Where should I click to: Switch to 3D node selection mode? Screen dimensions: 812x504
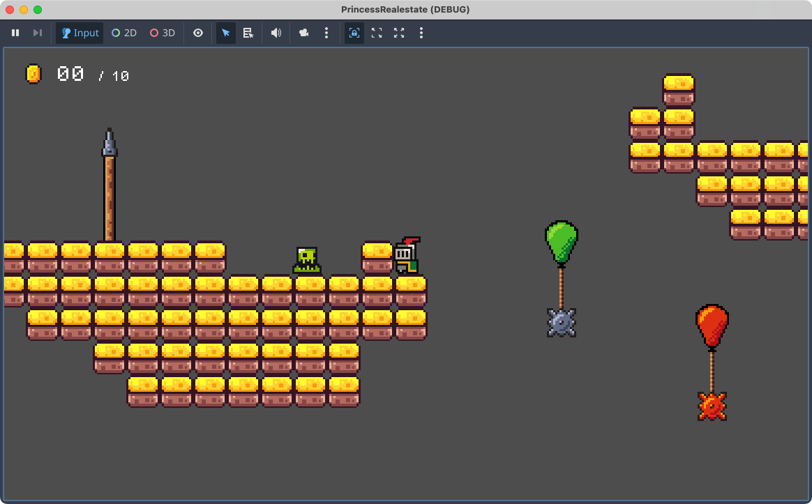click(163, 33)
